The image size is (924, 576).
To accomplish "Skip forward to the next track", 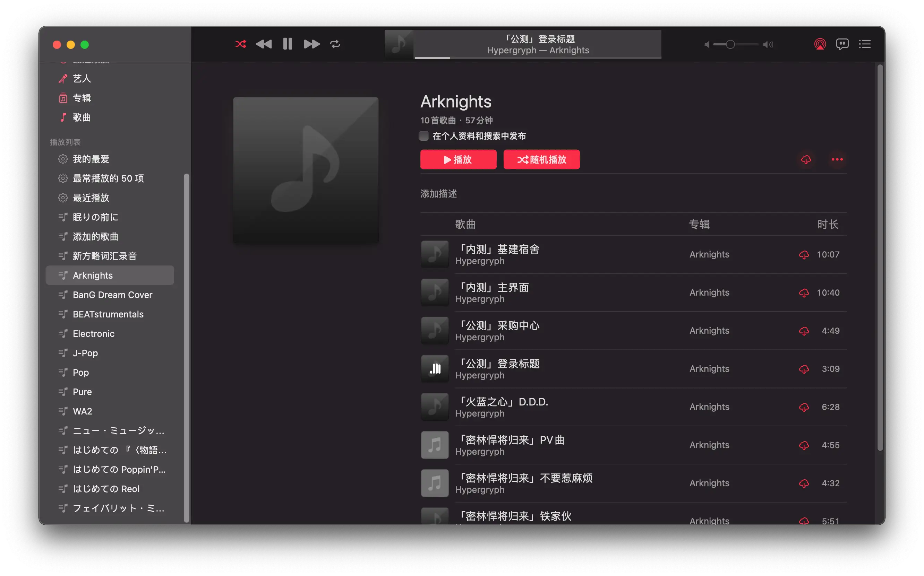I will tap(312, 44).
